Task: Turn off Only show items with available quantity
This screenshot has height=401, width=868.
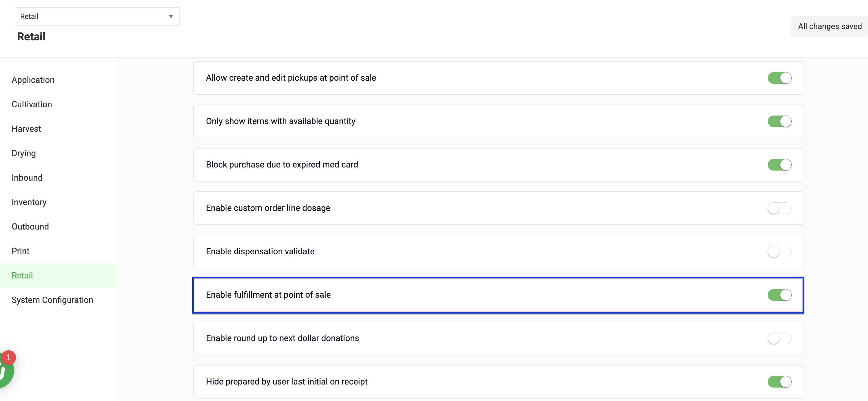Action: click(779, 121)
